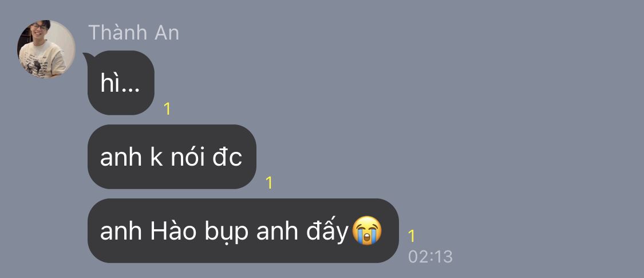View read count beside "hì..." message
The height and width of the screenshot is (278, 644).
point(167,108)
